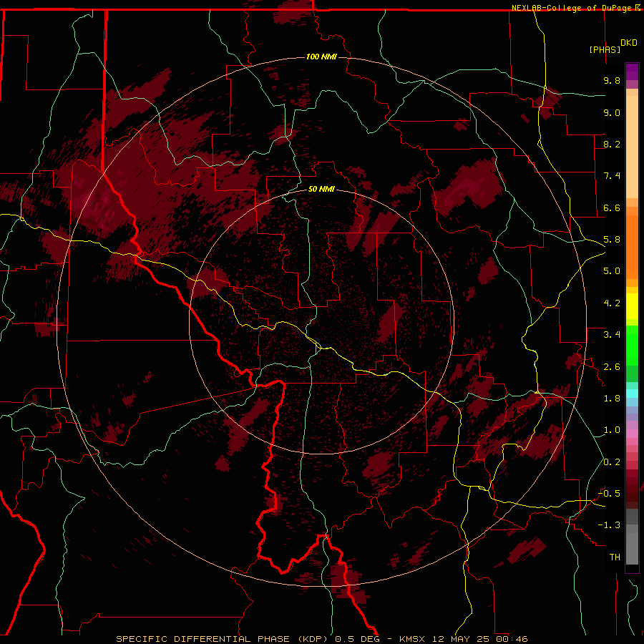
Task: Click the 12 MAY 25 date
Action: pos(459,639)
